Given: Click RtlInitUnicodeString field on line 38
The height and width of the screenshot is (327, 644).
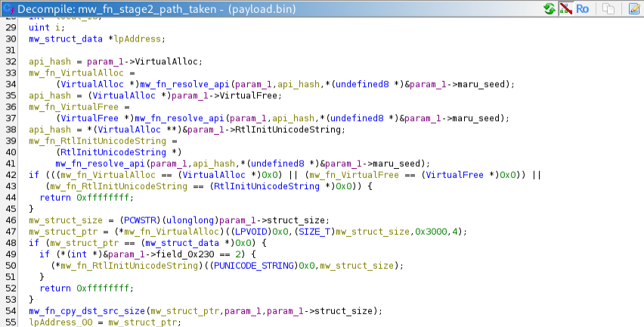Looking at the screenshot, I should 288,130.
